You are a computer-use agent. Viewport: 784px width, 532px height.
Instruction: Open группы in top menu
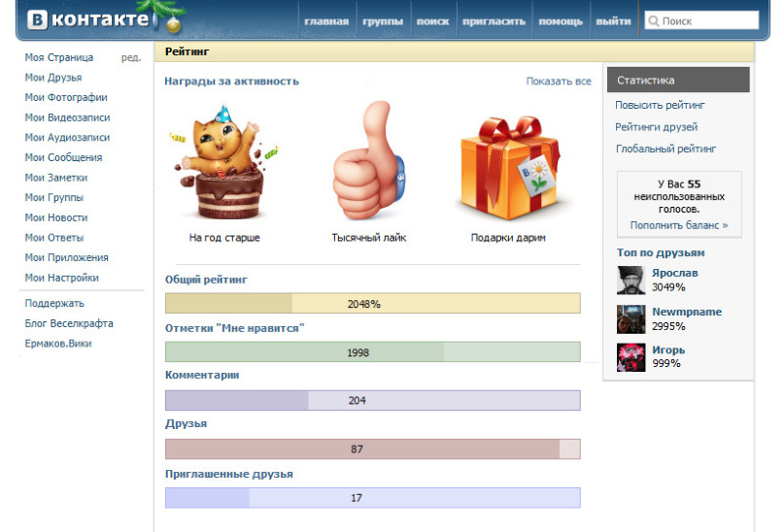[x=383, y=21]
